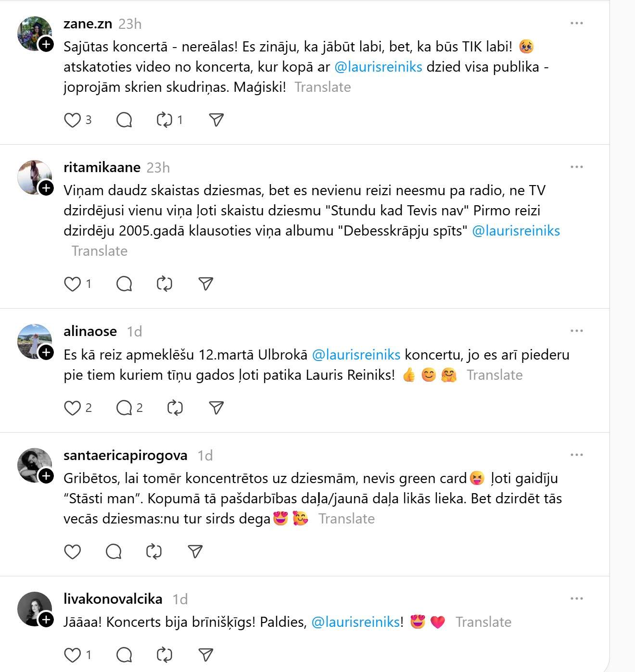Repost livakonovalcika's post
Viewport: 635px width, 672px height.
(165, 655)
